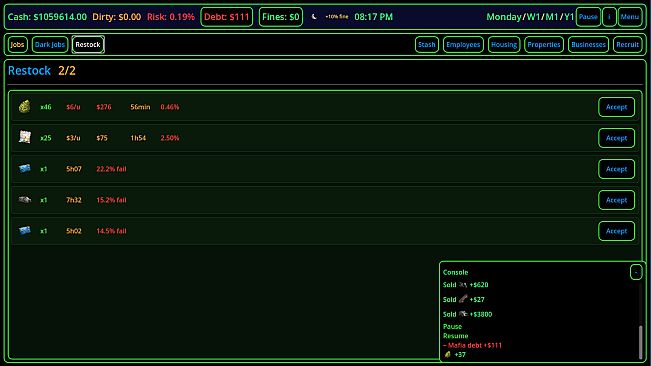Click the 5h07 duration
The width and height of the screenshot is (651, 366).
(74, 169)
